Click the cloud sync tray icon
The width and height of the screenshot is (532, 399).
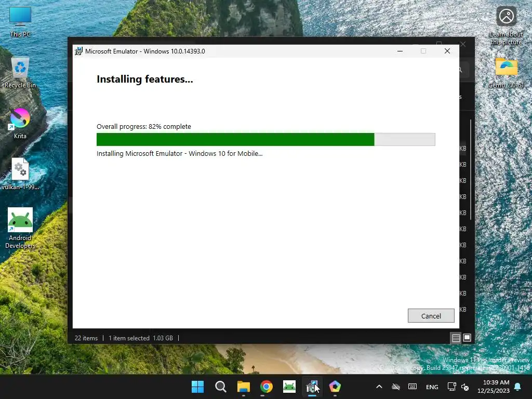point(395,387)
